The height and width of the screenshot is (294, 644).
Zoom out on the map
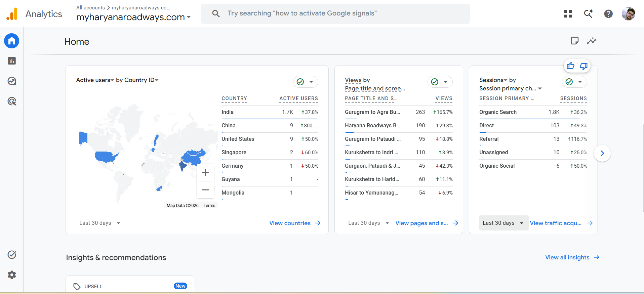[x=205, y=190]
